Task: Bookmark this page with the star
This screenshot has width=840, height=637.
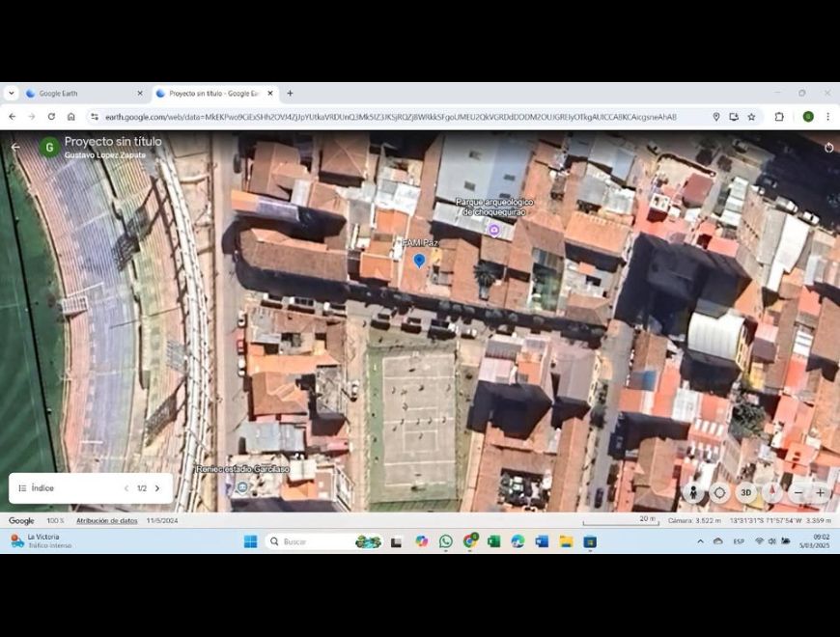Action: (751, 117)
